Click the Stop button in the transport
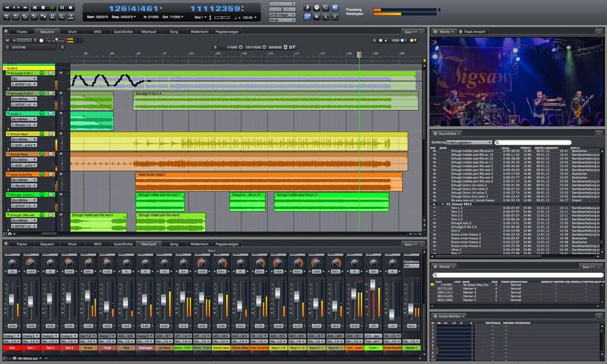 tap(43, 7)
